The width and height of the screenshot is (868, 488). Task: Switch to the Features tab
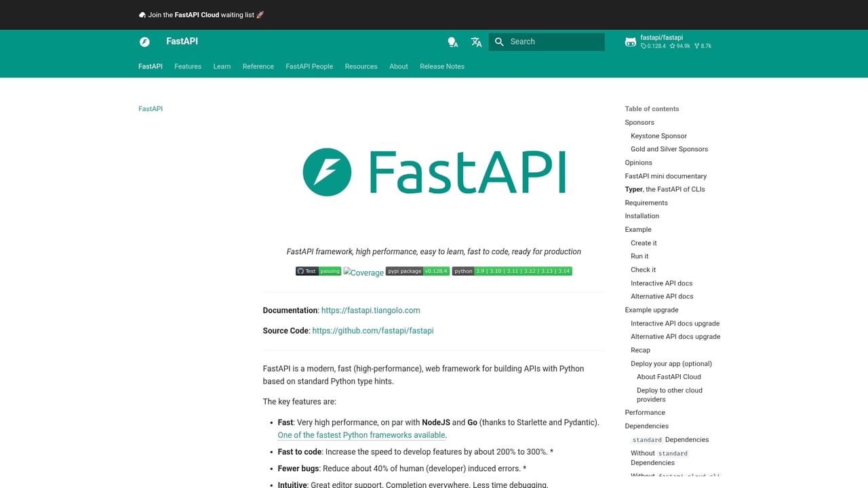tap(187, 66)
